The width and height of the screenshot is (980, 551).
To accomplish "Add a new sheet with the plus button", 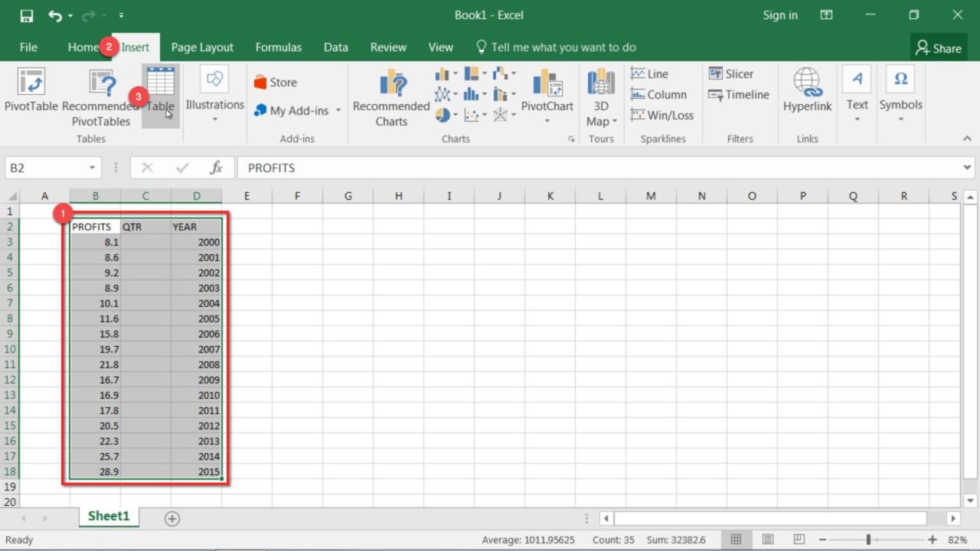I will click(171, 519).
